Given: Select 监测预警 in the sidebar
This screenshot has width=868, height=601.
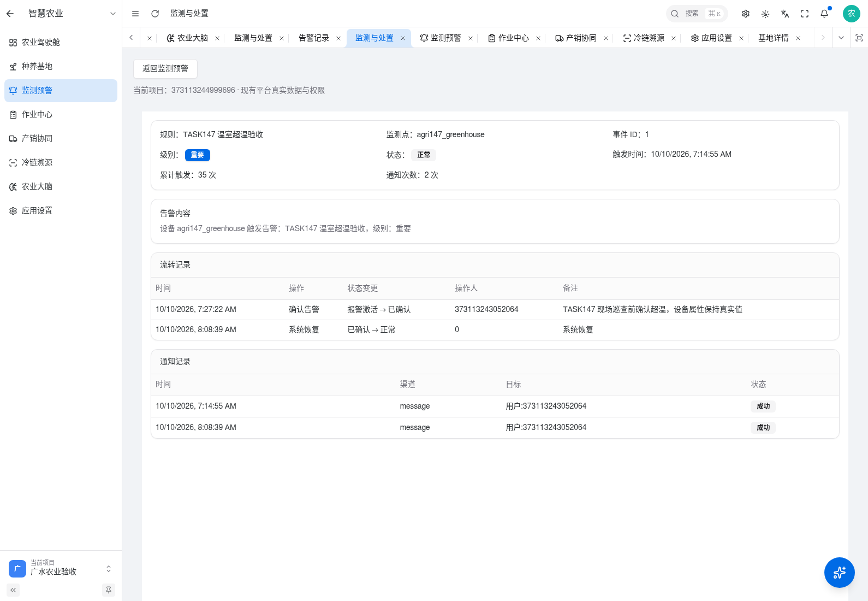Looking at the screenshot, I should tap(61, 91).
